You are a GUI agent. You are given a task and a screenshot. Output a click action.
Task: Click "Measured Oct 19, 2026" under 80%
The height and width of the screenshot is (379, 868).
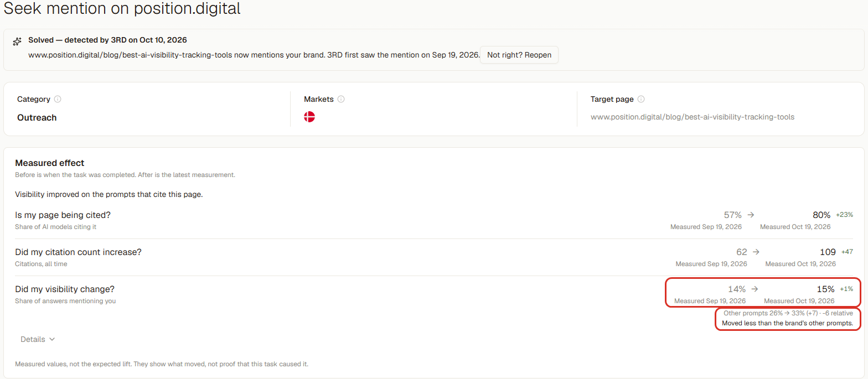click(795, 227)
